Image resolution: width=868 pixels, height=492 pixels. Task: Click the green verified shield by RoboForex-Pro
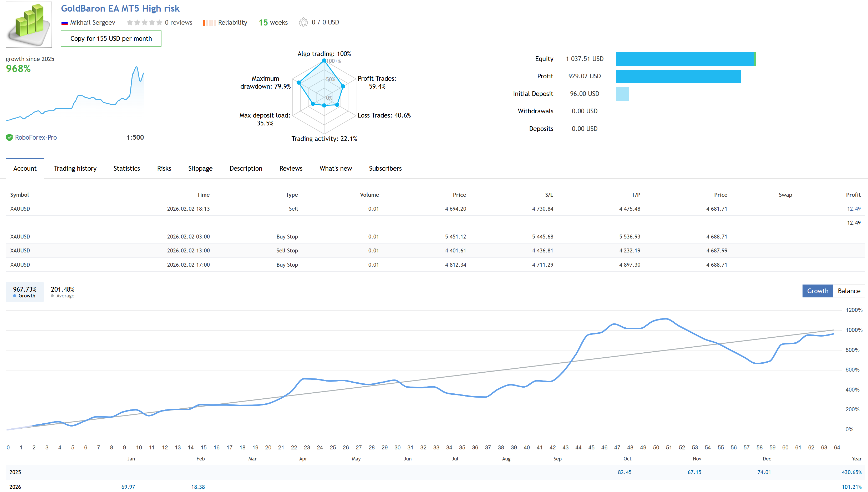tap(9, 138)
